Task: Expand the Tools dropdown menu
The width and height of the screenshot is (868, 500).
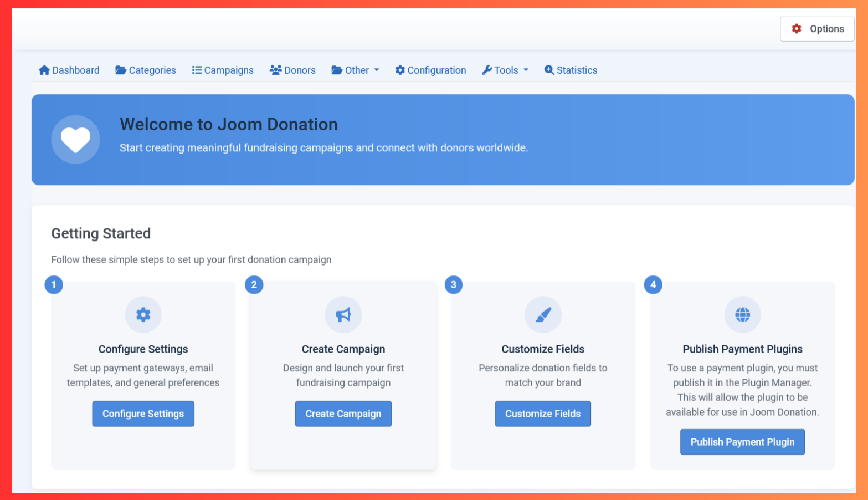Action: 505,70
